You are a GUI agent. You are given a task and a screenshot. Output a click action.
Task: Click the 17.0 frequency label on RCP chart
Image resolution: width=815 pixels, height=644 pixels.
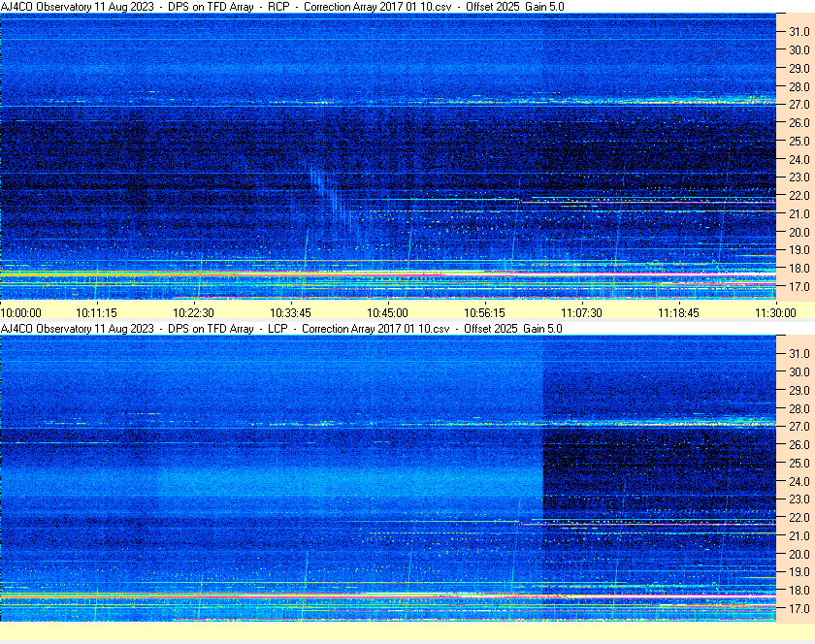pos(799,286)
